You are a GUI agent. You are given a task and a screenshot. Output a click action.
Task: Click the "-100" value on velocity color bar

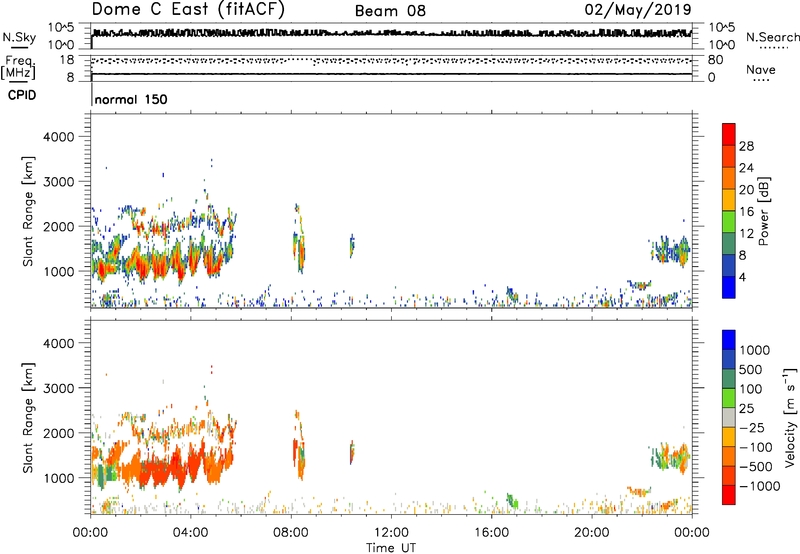[755, 447]
